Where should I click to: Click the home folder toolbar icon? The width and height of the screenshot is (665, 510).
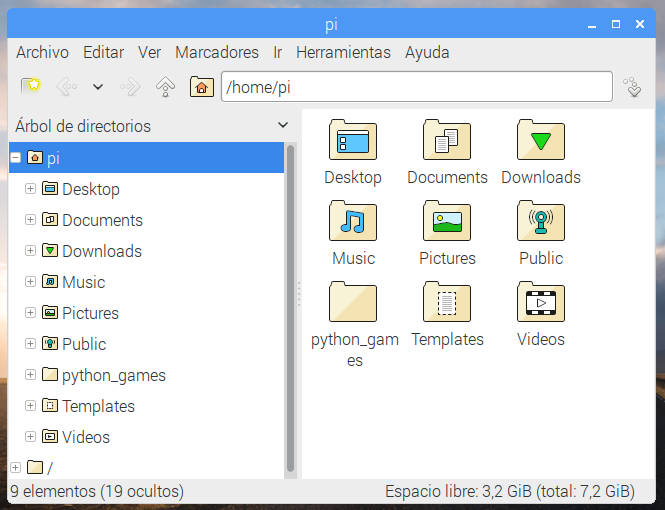[x=201, y=86]
